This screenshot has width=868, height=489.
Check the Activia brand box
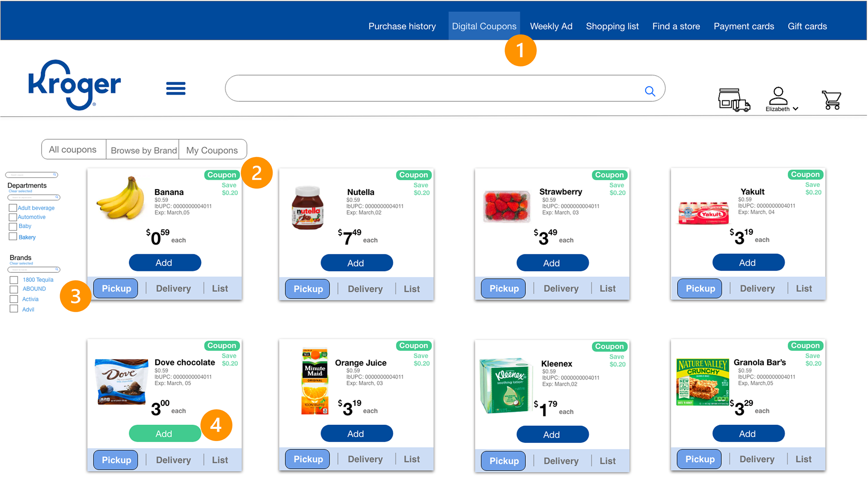[14, 299]
